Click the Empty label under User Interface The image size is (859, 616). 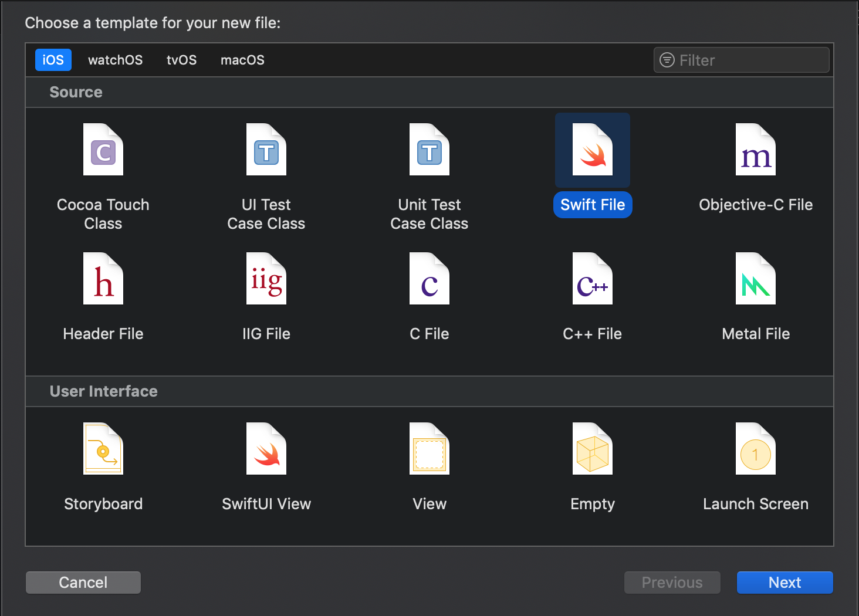click(593, 504)
